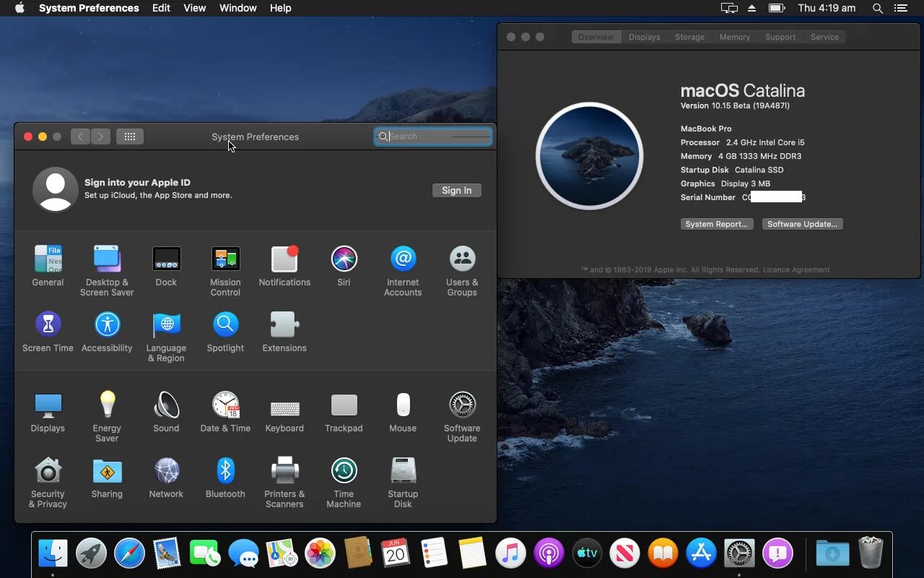Open Notification Center from menu bar

[x=900, y=8]
